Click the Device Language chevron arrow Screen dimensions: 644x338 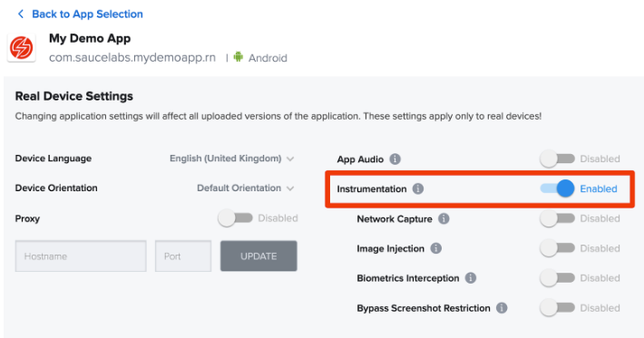pyautogui.click(x=290, y=159)
